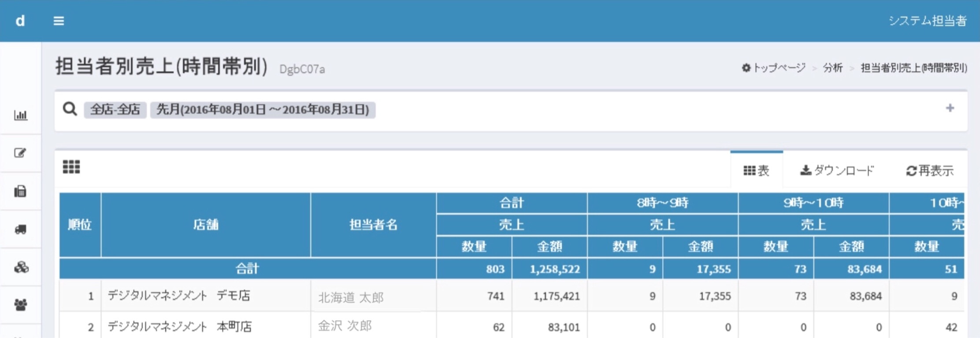The width and height of the screenshot is (980, 338).
Task: Click the 担当者名 column header
Action: (374, 225)
